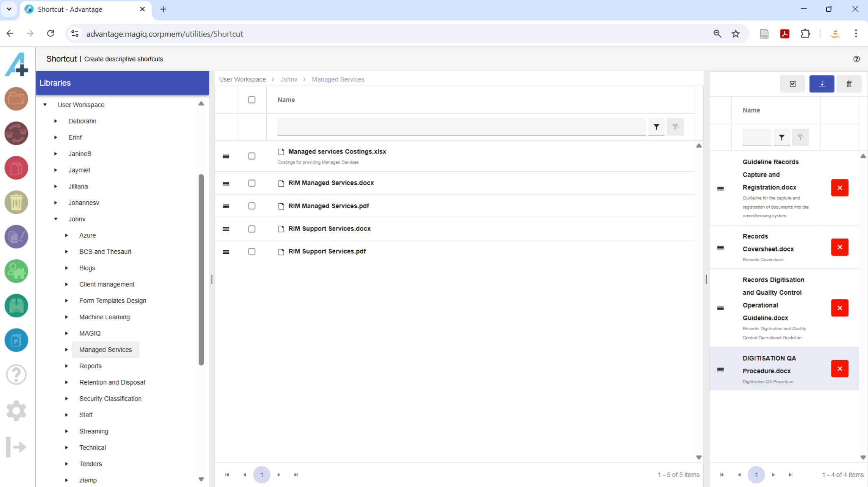Open the settings gear in left sidebar
868x487 pixels.
pyautogui.click(x=16, y=410)
